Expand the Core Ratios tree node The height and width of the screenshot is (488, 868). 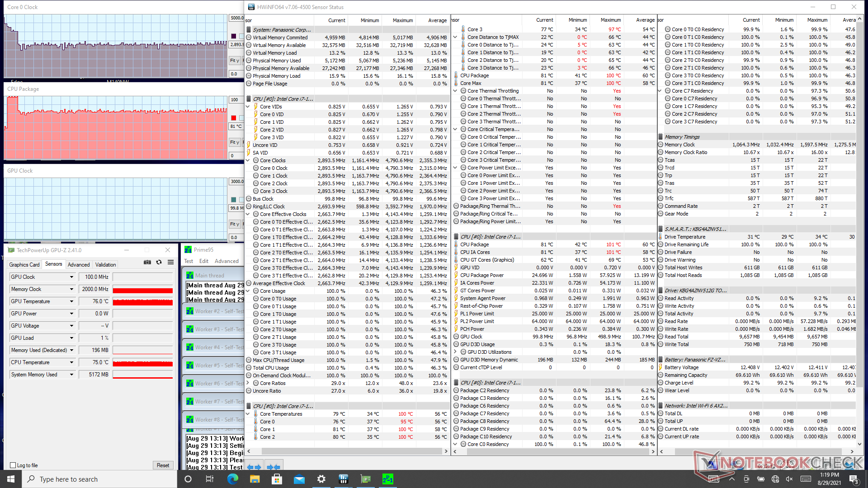click(x=248, y=383)
